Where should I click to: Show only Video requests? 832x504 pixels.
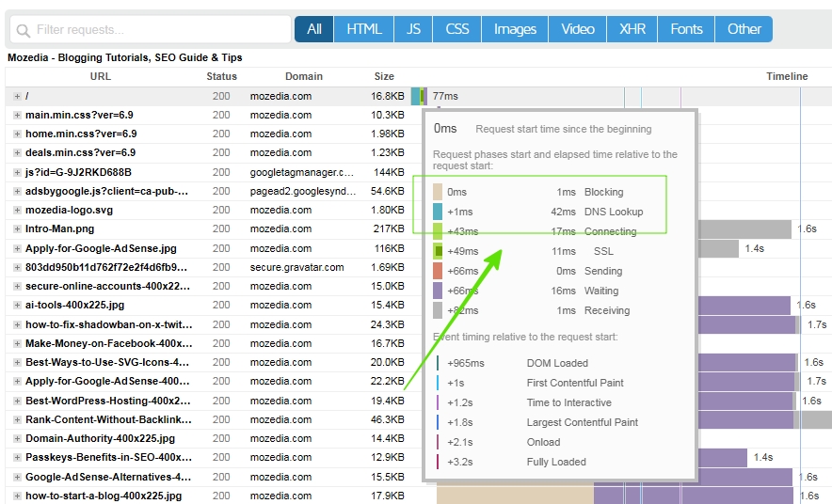pyautogui.click(x=577, y=29)
